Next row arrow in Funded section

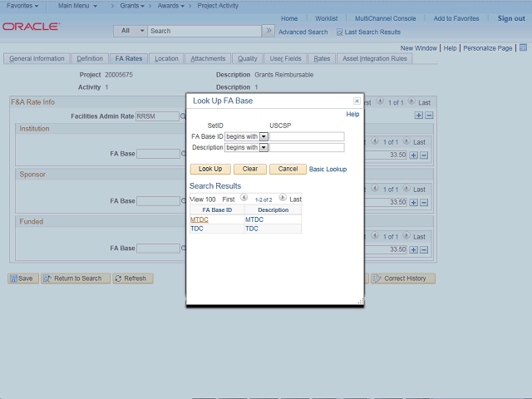coord(406,235)
